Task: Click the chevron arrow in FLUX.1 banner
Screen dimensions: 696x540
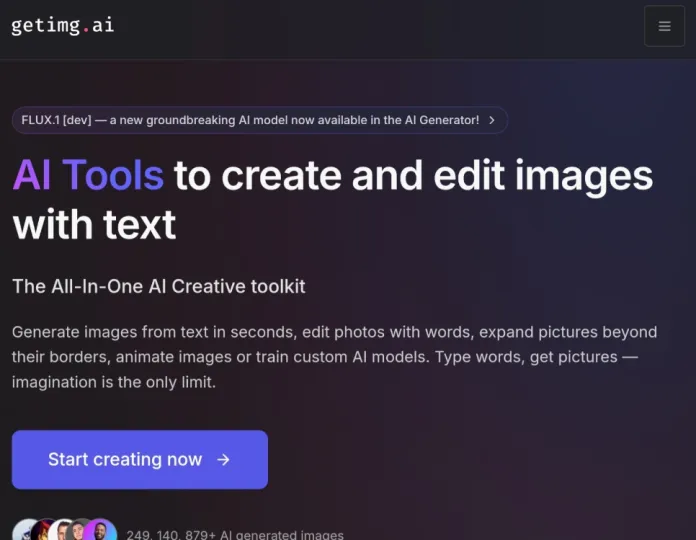Action: [x=492, y=120]
